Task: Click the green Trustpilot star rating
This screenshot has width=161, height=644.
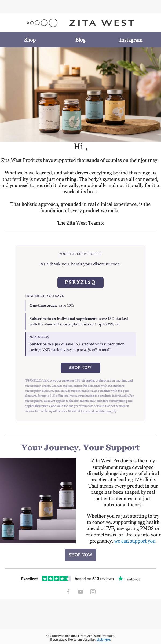Action: [x=56, y=579]
